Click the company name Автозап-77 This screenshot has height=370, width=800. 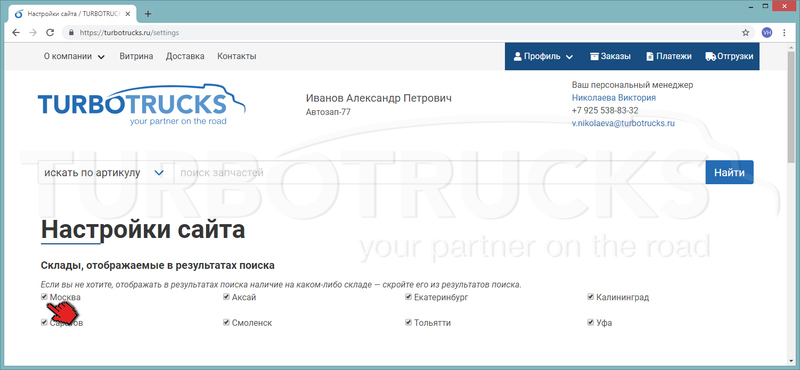click(x=328, y=112)
